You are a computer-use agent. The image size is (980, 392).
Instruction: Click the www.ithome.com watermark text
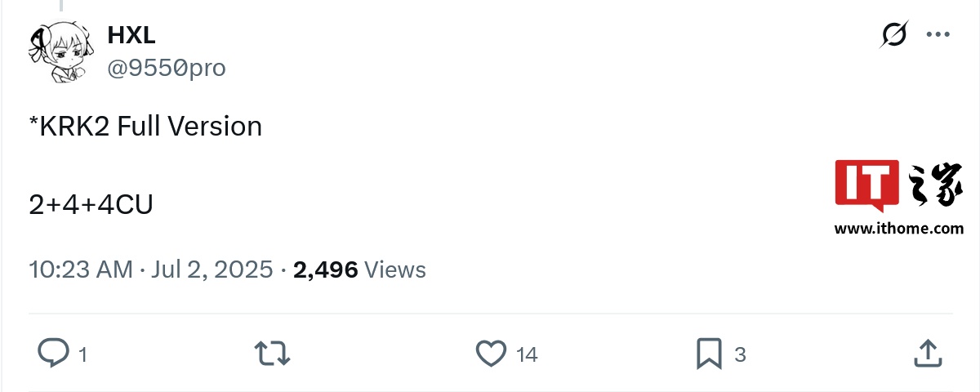(x=898, y=229)
